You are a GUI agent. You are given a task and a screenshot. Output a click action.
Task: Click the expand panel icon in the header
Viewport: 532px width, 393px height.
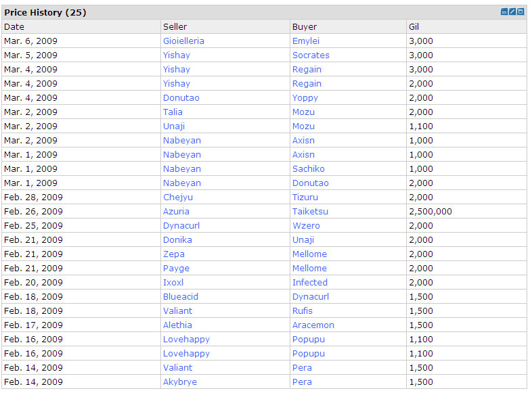coord(520,12)
